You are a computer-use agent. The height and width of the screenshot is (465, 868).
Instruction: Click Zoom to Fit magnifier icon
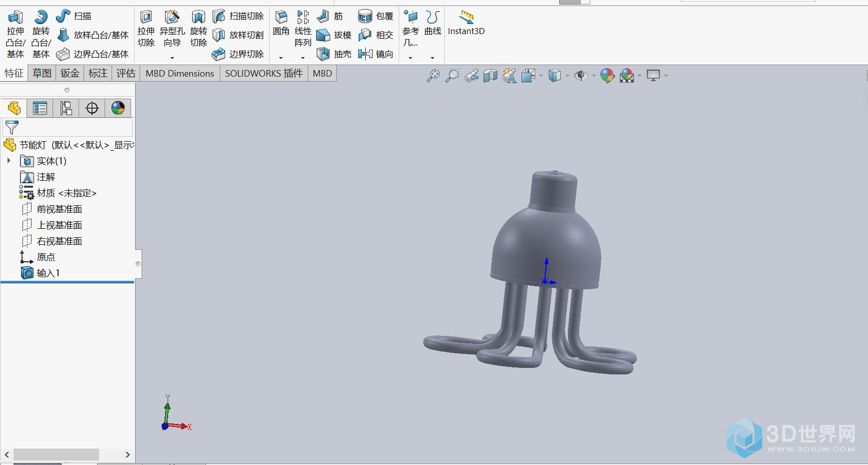(433, 76)
